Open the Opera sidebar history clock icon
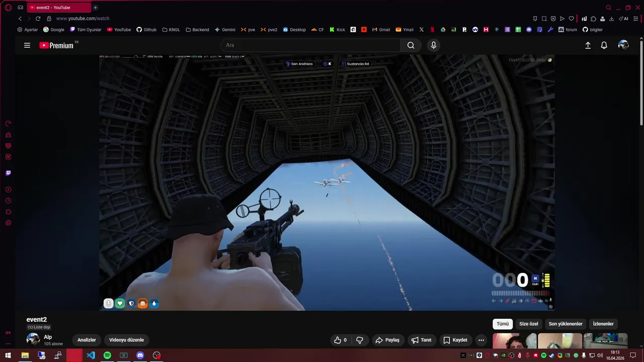The height and width of the screenshot is (362, 644). tap(8, 201)
